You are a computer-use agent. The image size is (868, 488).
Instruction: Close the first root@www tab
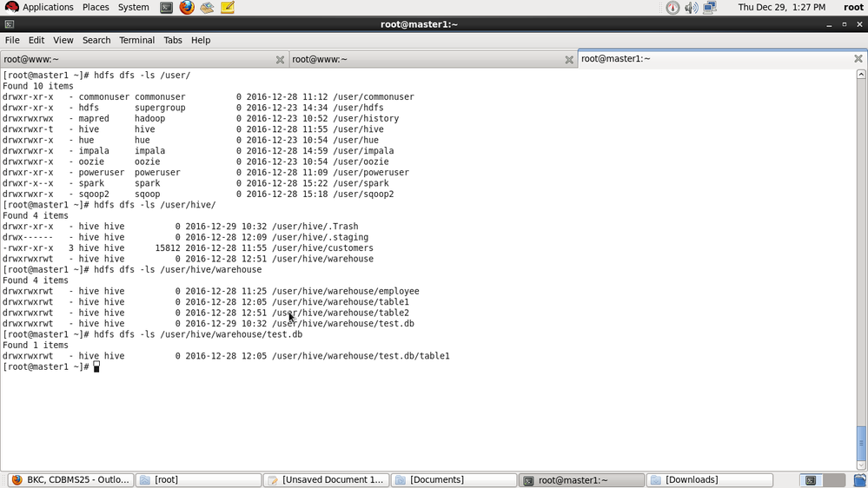click(280, 60)
